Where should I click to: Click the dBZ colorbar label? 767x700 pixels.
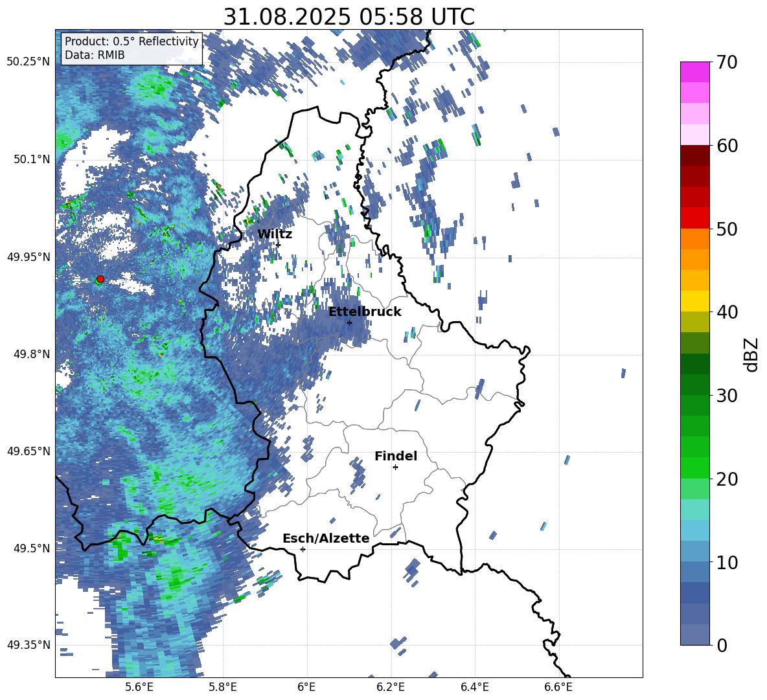pos(752,354)
